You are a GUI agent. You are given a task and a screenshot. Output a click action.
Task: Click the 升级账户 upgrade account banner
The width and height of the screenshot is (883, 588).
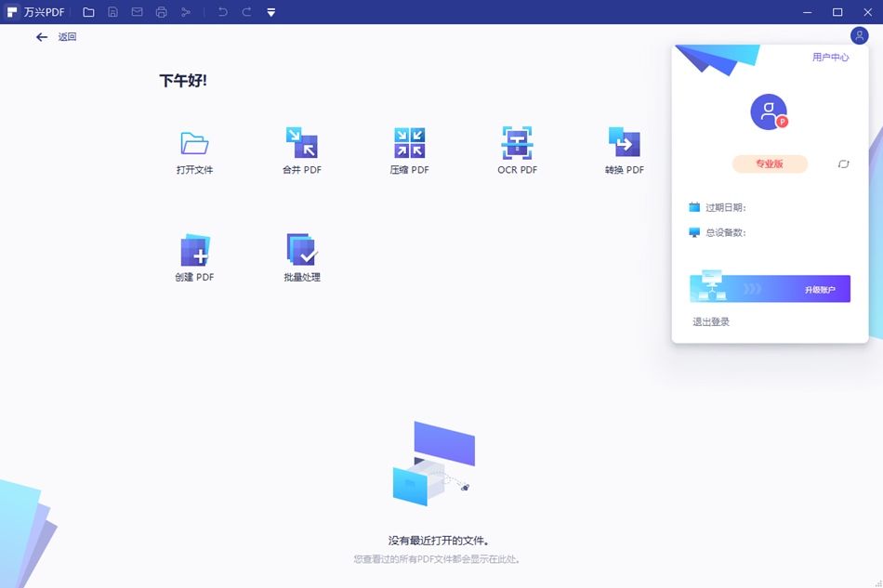tap(768, 288)
